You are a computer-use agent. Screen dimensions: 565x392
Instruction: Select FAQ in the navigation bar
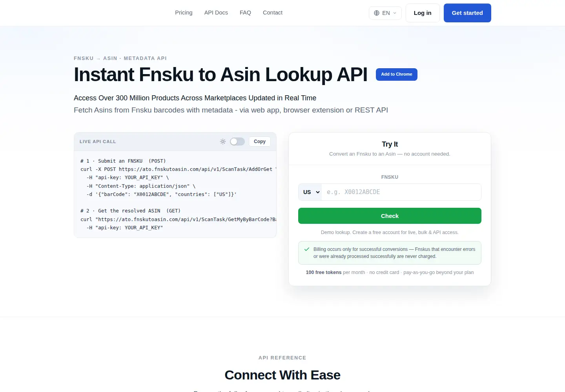coord(245,13)
